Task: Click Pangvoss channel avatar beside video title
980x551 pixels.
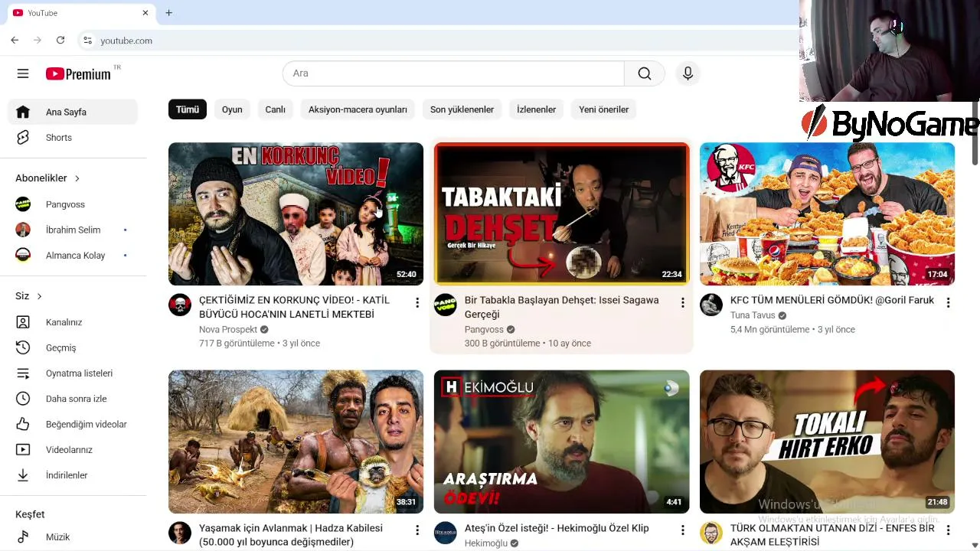Action: (x=446, y=305)
